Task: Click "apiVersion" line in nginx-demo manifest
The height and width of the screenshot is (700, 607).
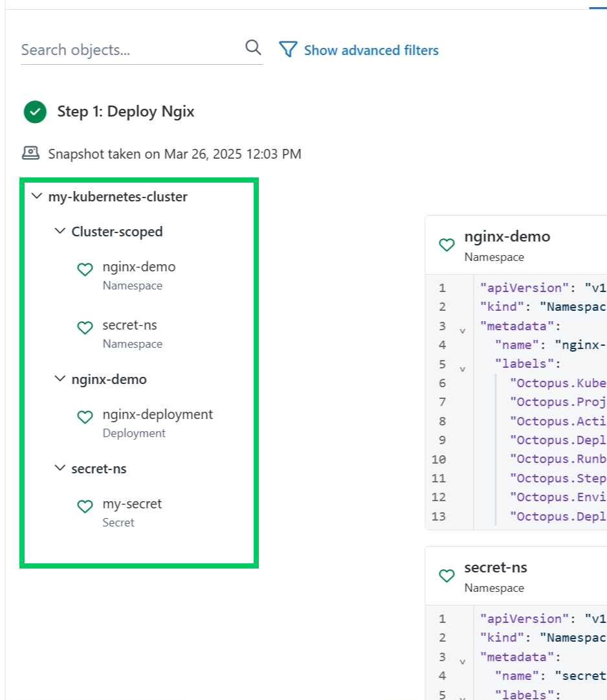Action: coord(543,288)
